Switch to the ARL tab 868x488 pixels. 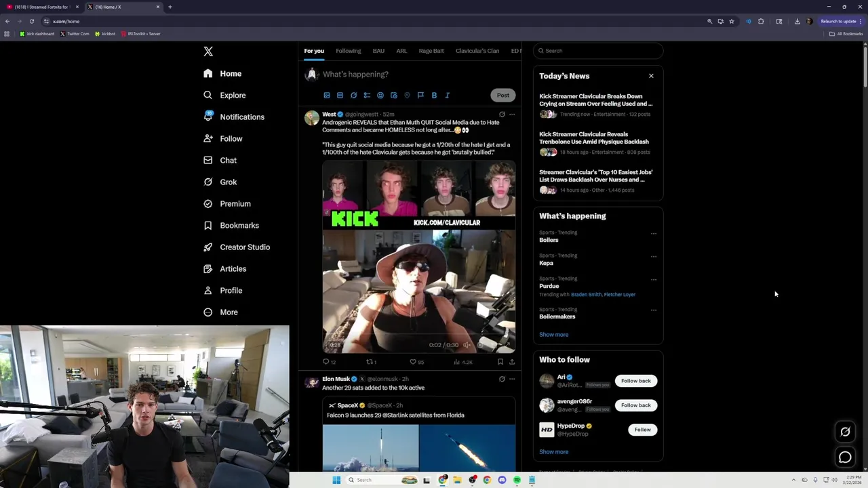click(x=401, y=51)
